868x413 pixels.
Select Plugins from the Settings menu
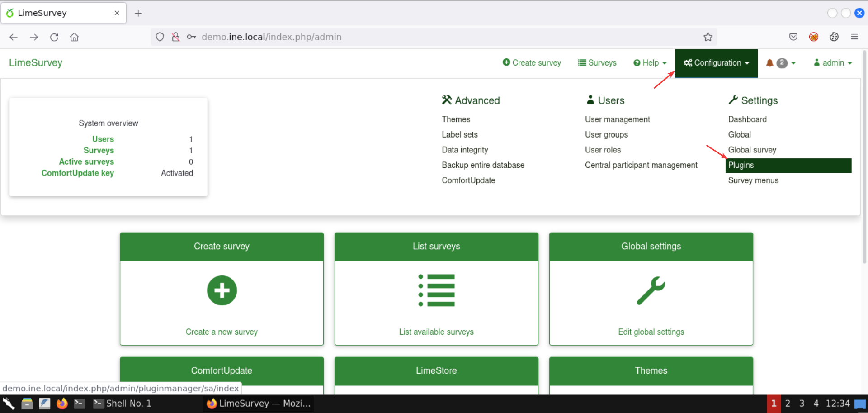coord(741,165)
